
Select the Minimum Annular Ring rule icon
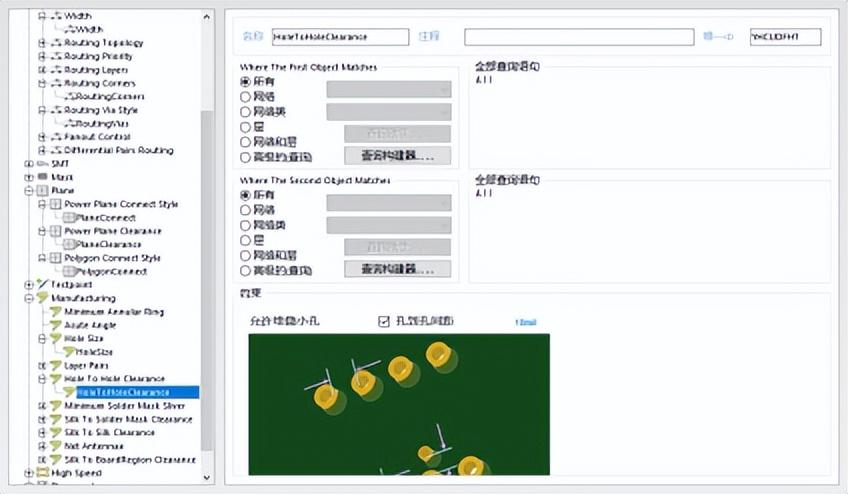pos(56,312)
